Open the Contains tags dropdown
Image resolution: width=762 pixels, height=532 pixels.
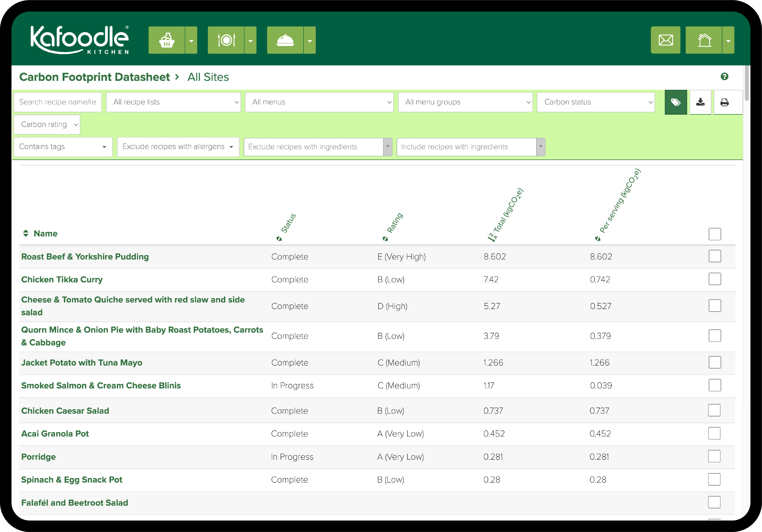63,147
